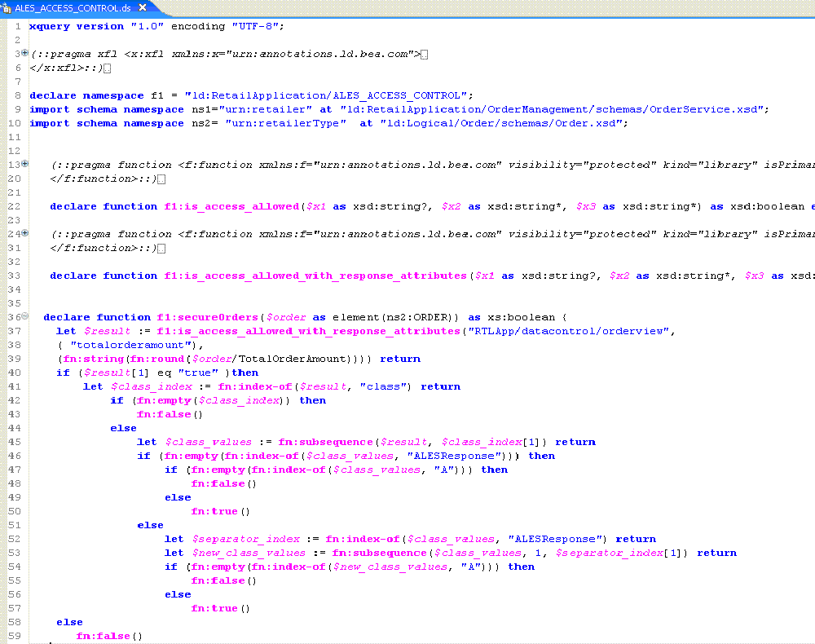Click the "ld:RetailApplication/ALES_ACCESS_CONTROL" string
The image size is (815, 644).
point(326,95)
